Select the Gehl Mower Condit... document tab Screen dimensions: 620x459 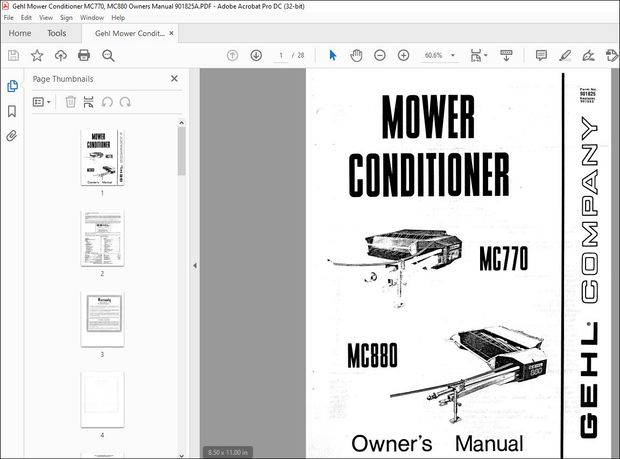[x=130, y=33]
